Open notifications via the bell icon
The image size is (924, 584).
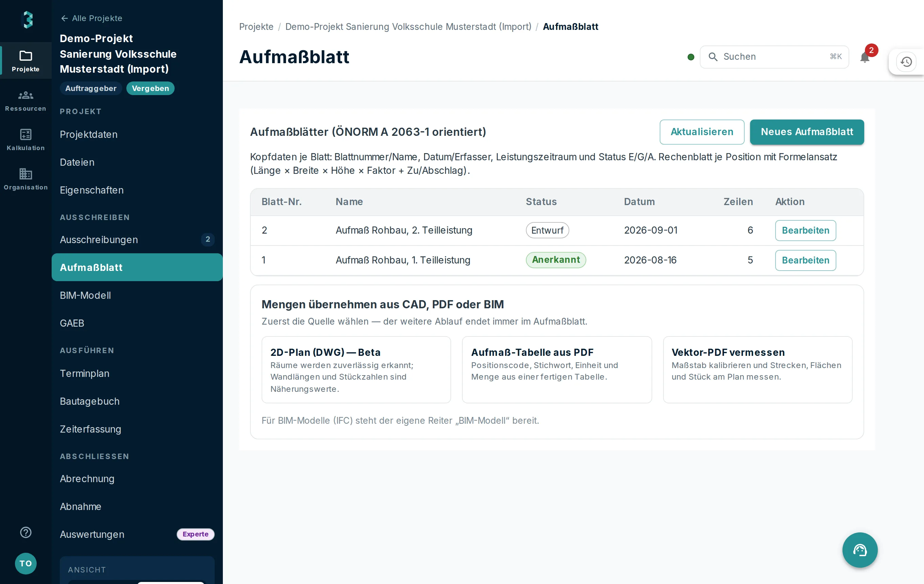click(865, 57)
